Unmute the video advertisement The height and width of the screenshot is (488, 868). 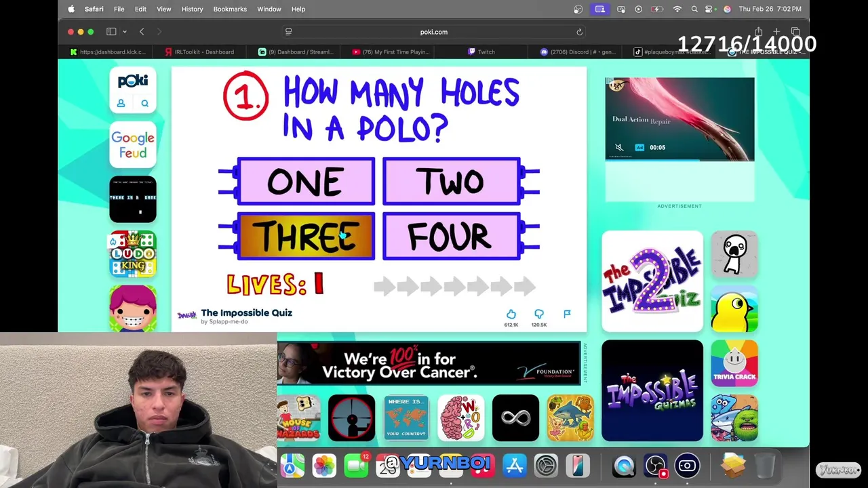click(x=618, y=147)
